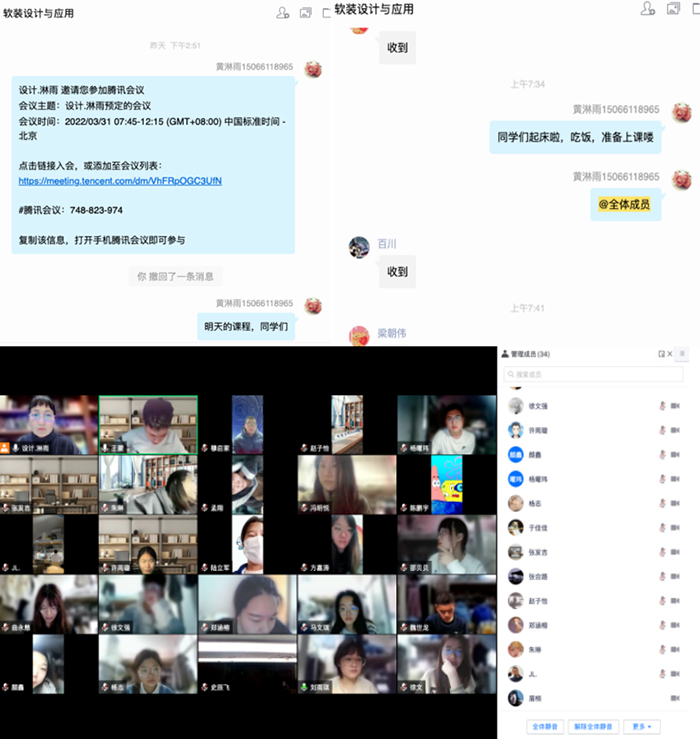
Task: Click the window icon in left chat header
Action: tap(306, 13)
